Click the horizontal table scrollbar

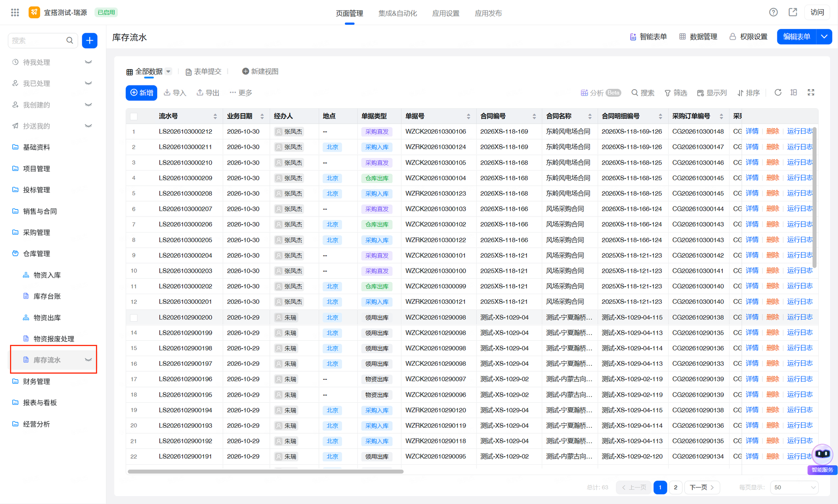266,471
